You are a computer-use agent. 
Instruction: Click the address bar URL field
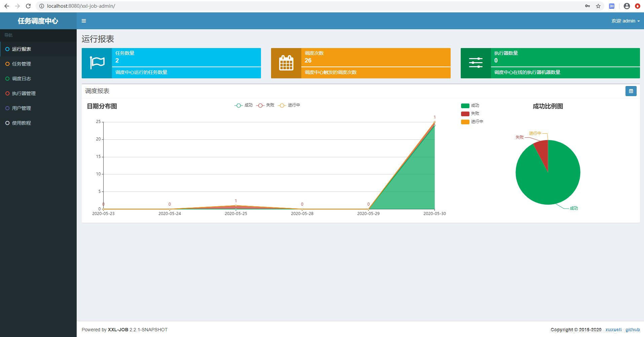click(309, 6)
